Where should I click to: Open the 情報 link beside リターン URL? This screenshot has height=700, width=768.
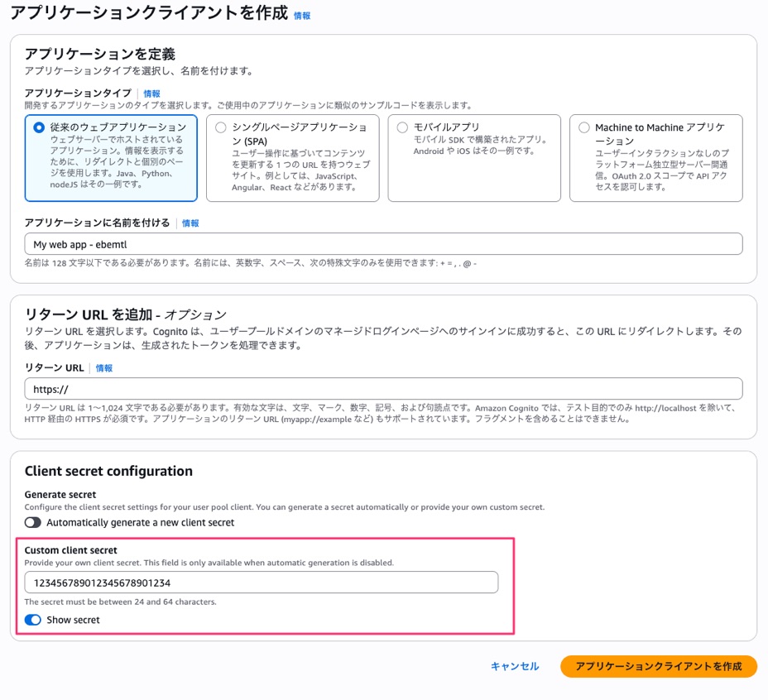104,367
